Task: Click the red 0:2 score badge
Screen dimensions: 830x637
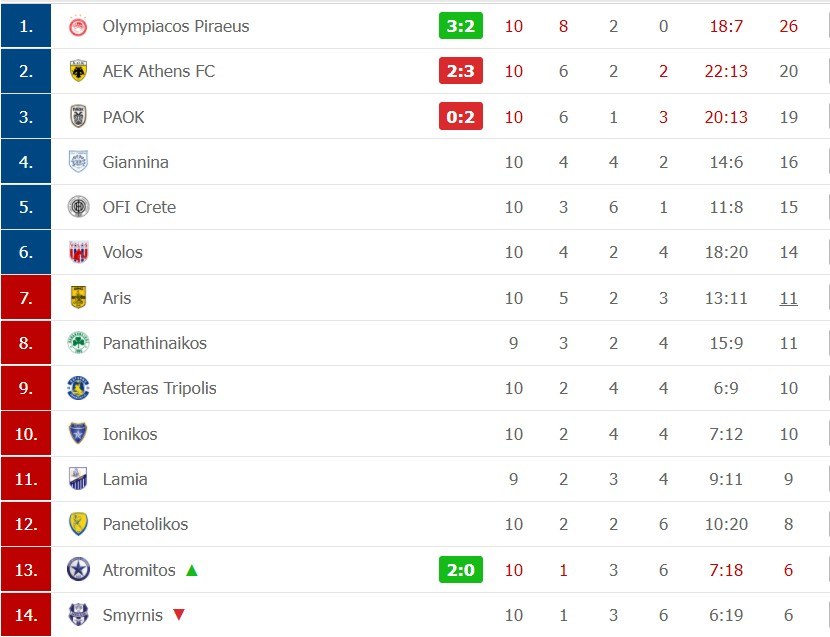Action: tap(460, 117)
